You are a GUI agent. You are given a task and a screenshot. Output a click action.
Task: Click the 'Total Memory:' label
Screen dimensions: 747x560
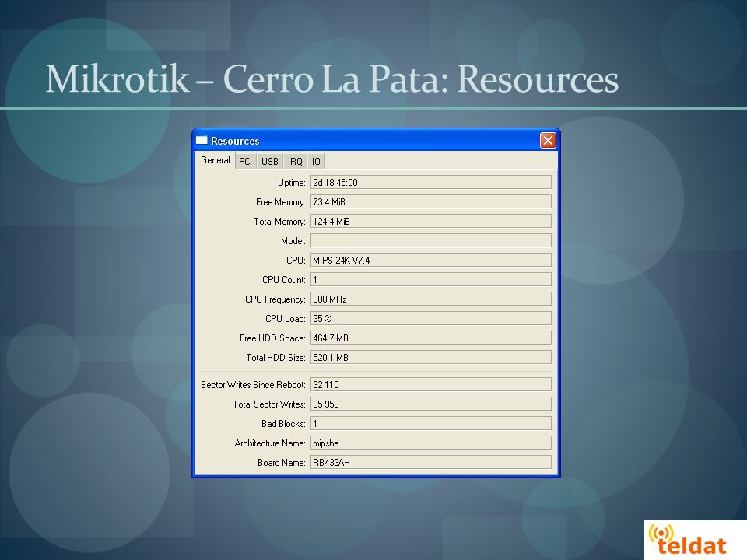[x=279, y=222]
